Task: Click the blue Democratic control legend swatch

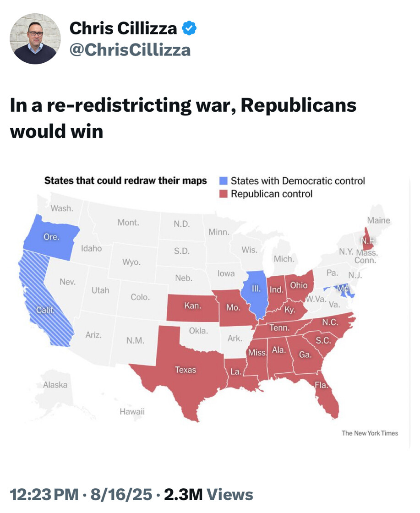Action: tap(223, 181)
